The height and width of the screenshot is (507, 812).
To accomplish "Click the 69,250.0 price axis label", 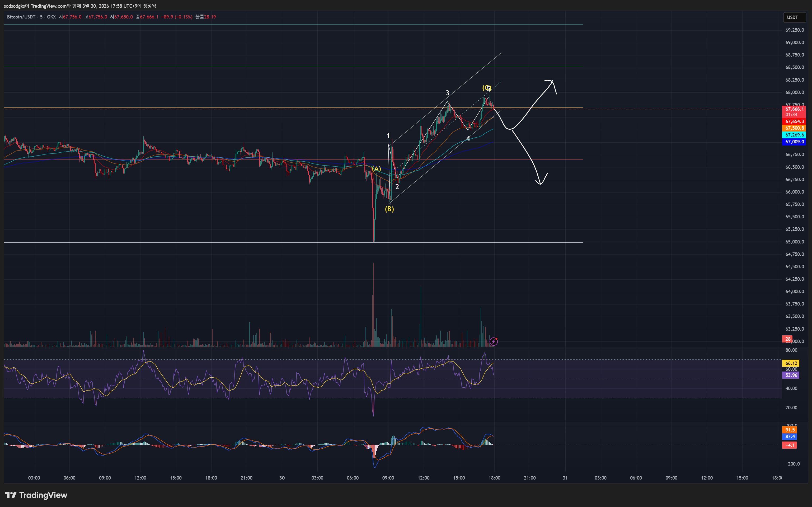I will pos(795,30).
